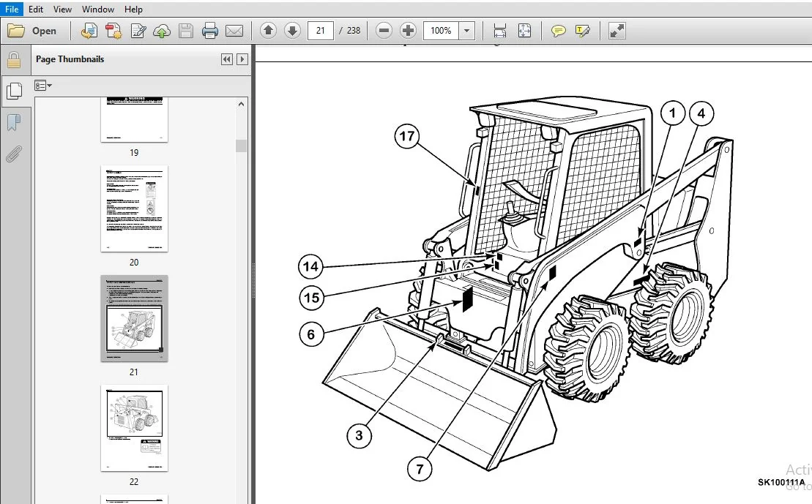The height and width of the screenshot is (504, 812).
Task: Go to previous page arrow
Action: (268, 31)
